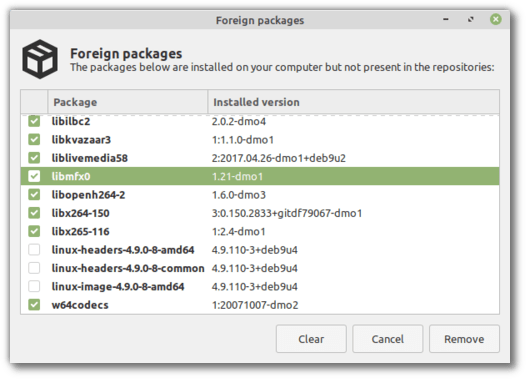Click the Foreign packages box icon
526x379 pixels.
[x=40, y=59]
